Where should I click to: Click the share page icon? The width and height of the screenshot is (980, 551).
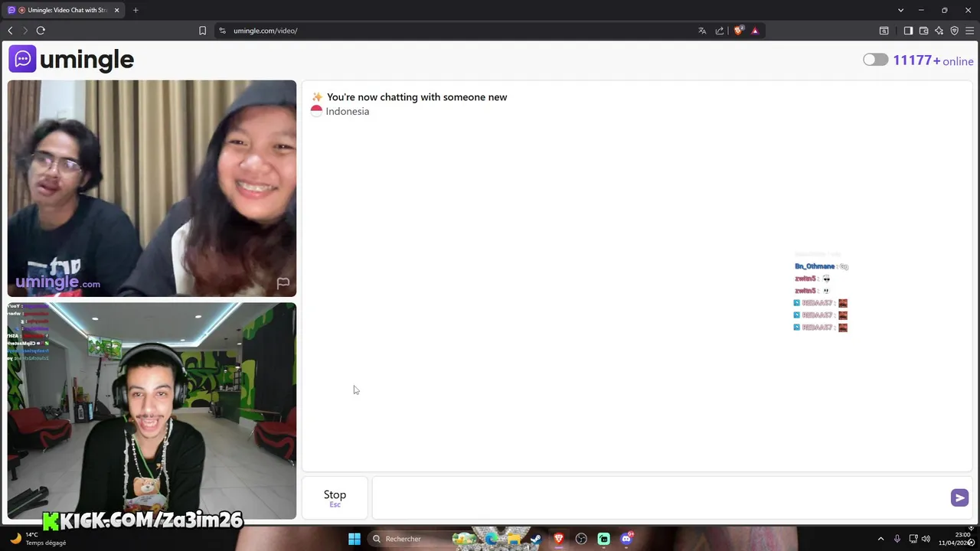pos(720,31)
